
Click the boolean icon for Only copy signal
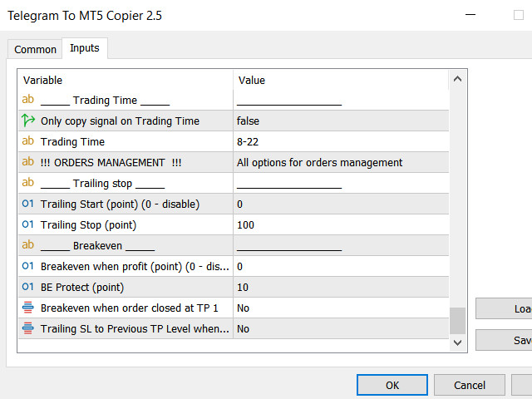coord(28,121)
